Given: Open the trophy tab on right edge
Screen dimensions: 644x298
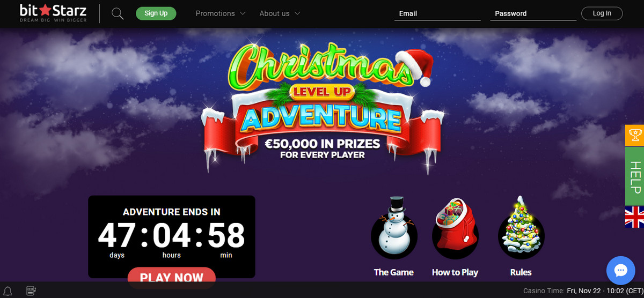Looking at the screenshot, I should pyautogui.click(x=635, y=135).
